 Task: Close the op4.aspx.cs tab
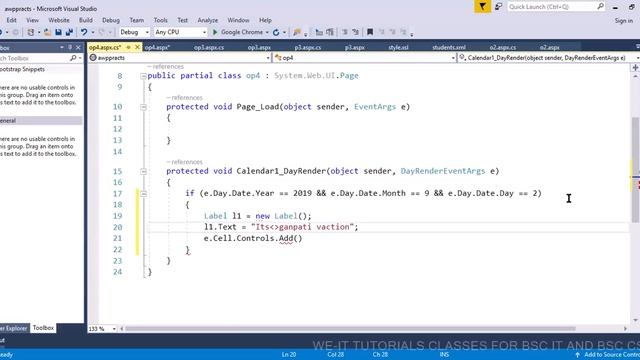pos(137,47)
